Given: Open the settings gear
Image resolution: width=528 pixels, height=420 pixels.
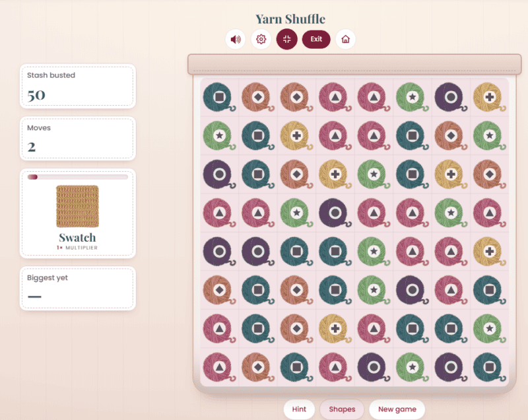Looking at the screenshot, I should pos(261,40).
